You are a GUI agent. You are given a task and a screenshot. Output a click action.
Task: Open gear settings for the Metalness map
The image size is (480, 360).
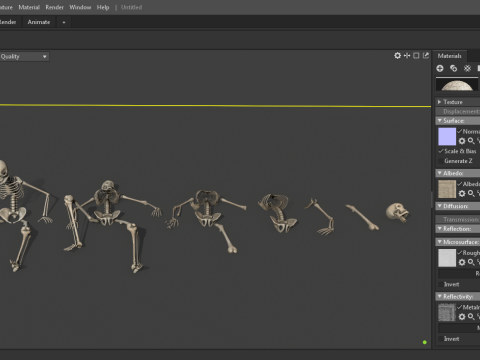[462, 317]
